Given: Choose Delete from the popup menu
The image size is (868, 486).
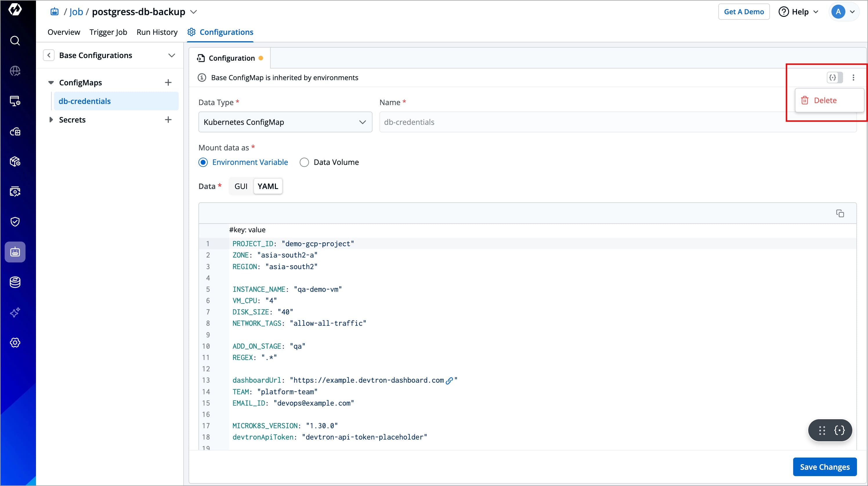Looking at the screenshot, I should (824, 100).
